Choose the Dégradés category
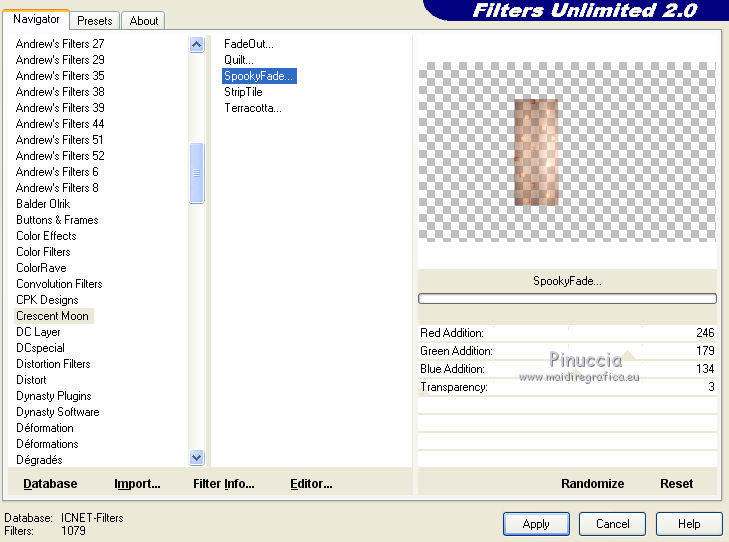729x542 pixels. point(40,460)
